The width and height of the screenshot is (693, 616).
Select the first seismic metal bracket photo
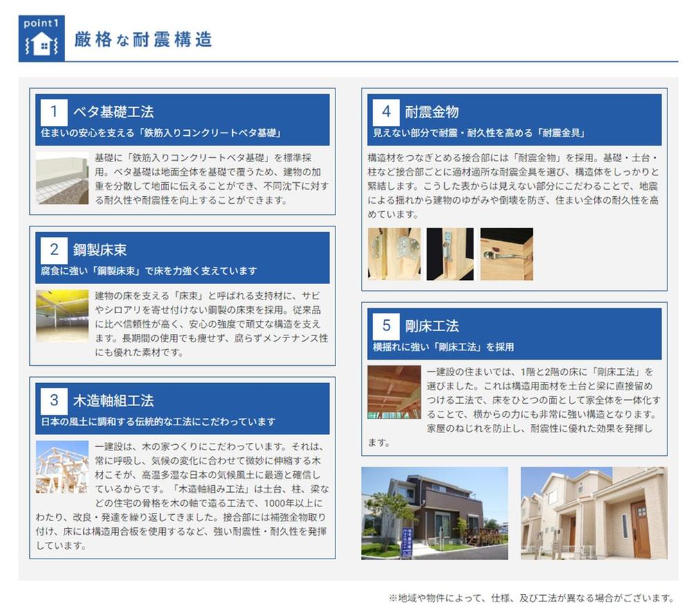pyautogui.click(x=394, y=254)
